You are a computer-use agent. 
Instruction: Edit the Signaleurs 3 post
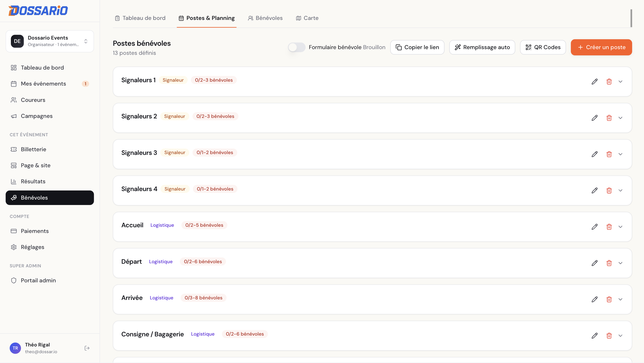(595, 154)
